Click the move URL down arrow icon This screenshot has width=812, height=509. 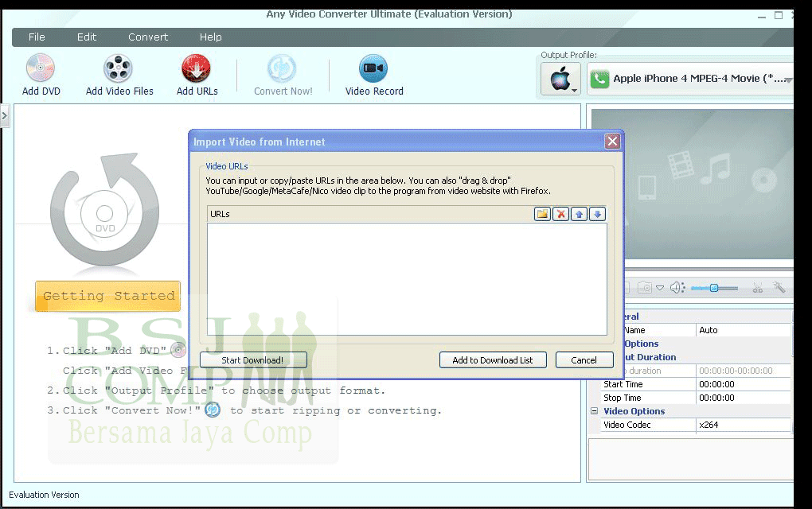598,214
